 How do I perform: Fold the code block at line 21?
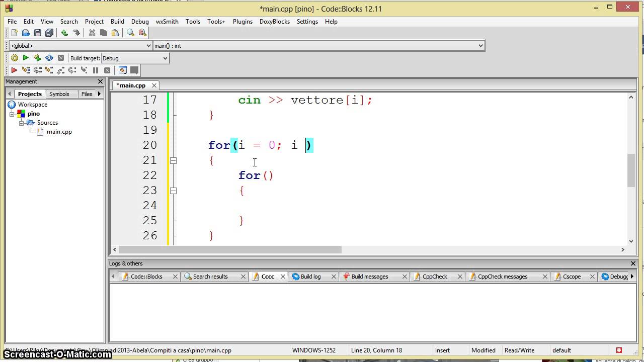[x=173, y=160]
